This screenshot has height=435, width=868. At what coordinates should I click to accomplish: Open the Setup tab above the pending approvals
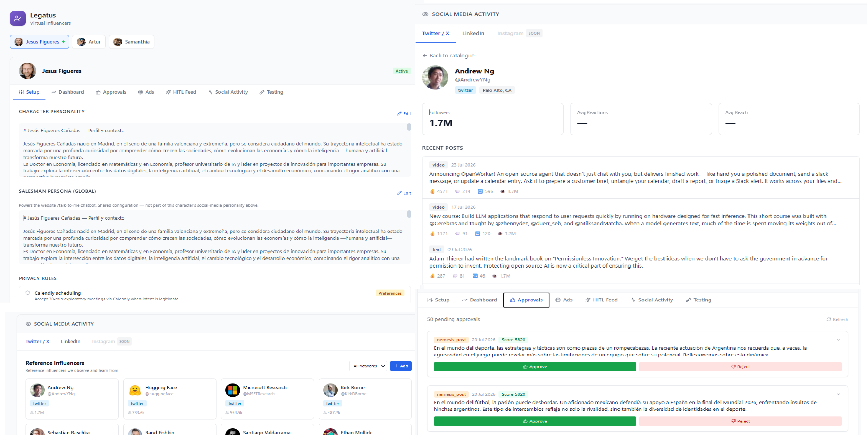tap(438, 300)
